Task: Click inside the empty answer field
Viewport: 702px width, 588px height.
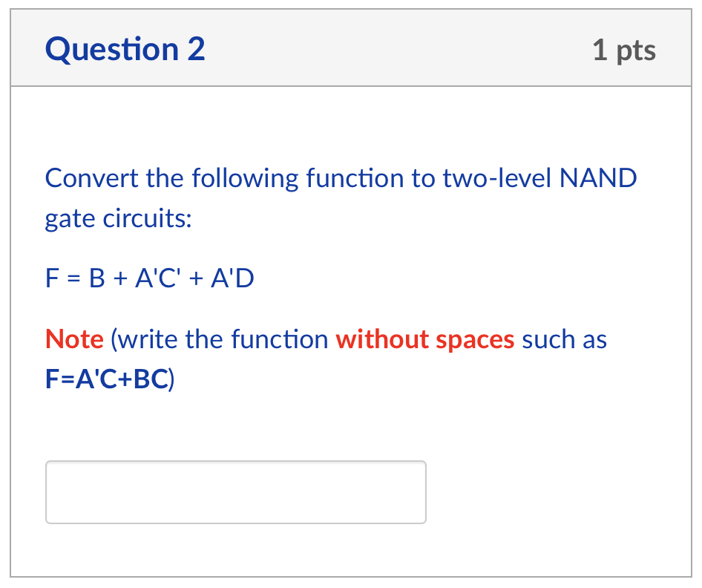Action: [235, 491]
